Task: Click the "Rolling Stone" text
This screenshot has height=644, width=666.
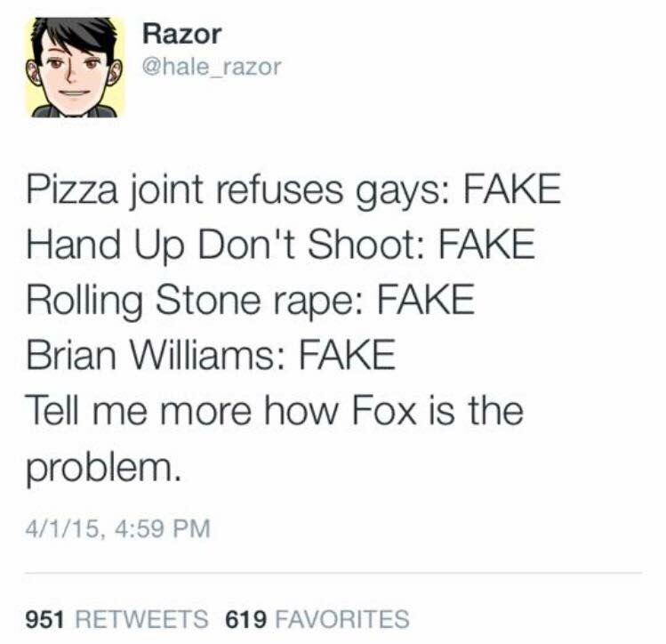Action: click(x=143, y=301)
